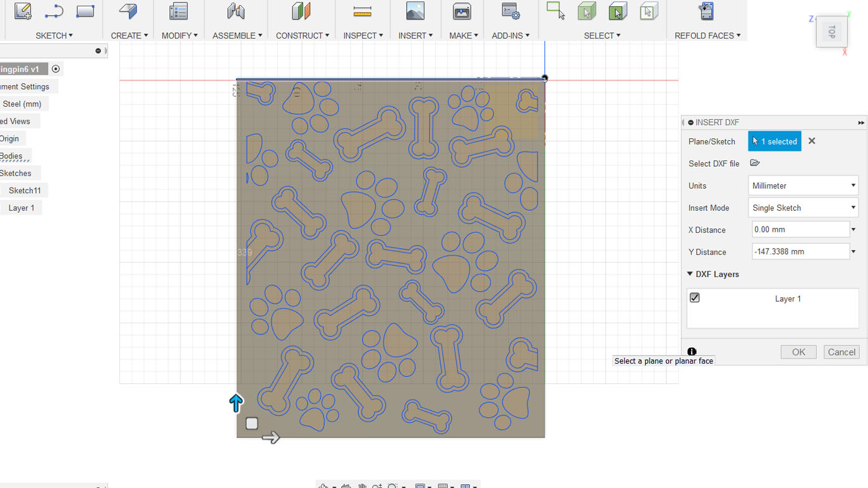Click the image icon above INSERT
Screen dimensions: 868x488
(415, 11)
